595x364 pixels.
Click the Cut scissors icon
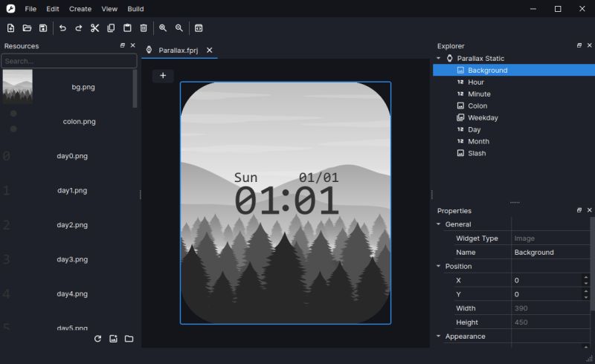(95, 28)
